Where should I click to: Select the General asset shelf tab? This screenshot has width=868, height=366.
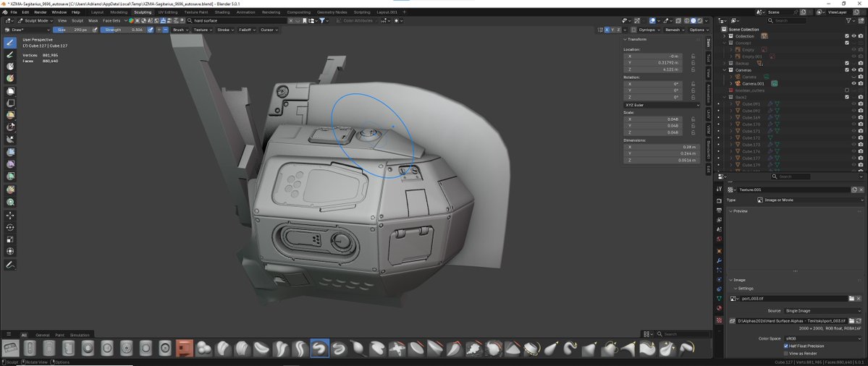click(42, 334)
